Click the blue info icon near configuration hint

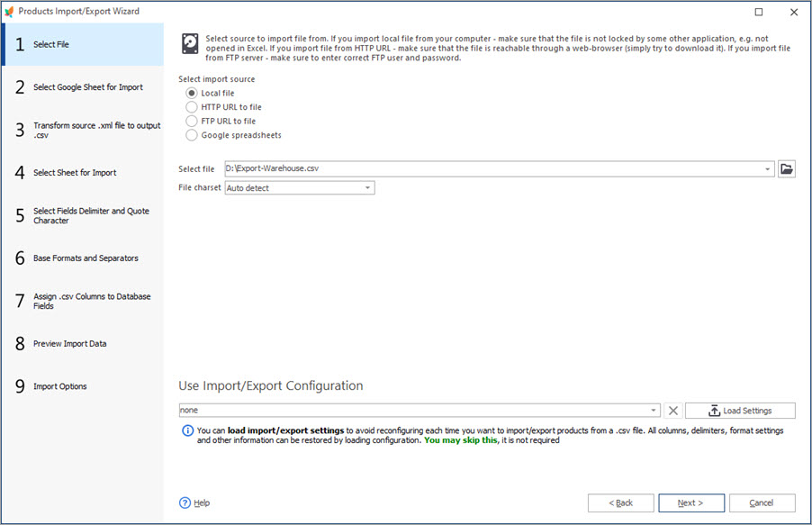coord(187,431)
